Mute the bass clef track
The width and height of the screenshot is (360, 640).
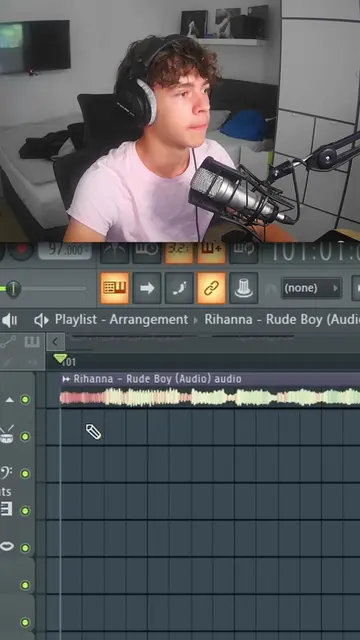25,474
